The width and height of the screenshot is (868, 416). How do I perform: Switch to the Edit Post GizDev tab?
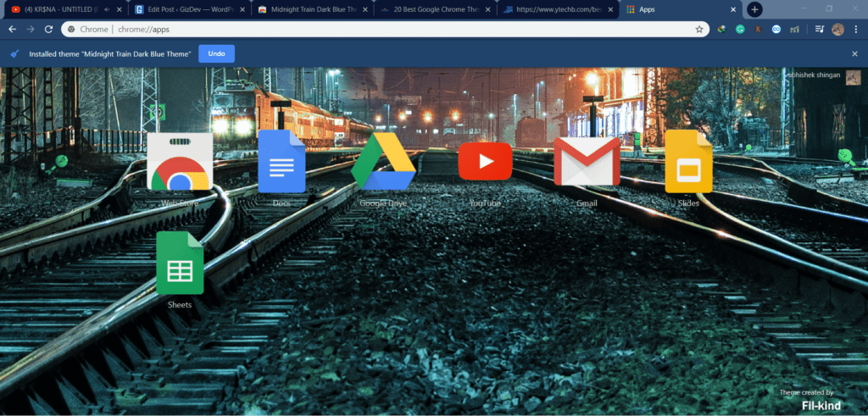tap(190, 9)
